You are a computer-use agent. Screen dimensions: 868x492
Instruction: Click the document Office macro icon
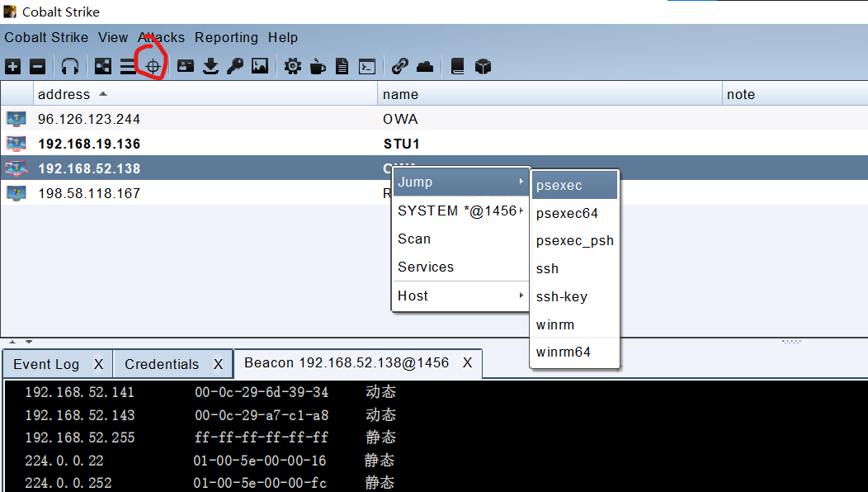(x=342, y=67)
